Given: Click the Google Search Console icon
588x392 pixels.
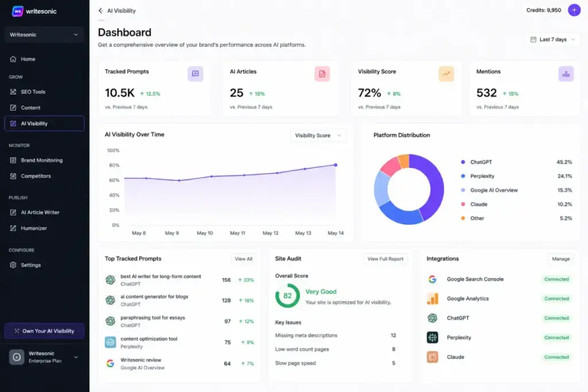Looking at the screenshot, I should coord(432,279).
